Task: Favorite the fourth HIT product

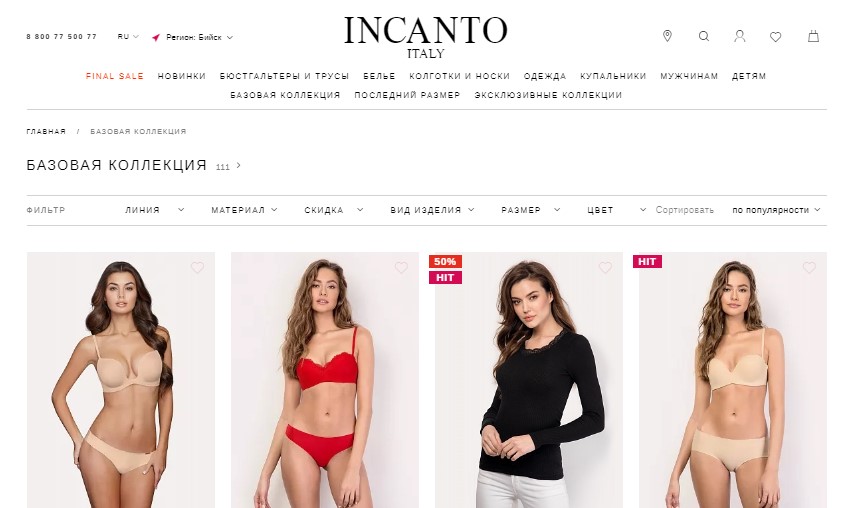Action: (809, 267)
